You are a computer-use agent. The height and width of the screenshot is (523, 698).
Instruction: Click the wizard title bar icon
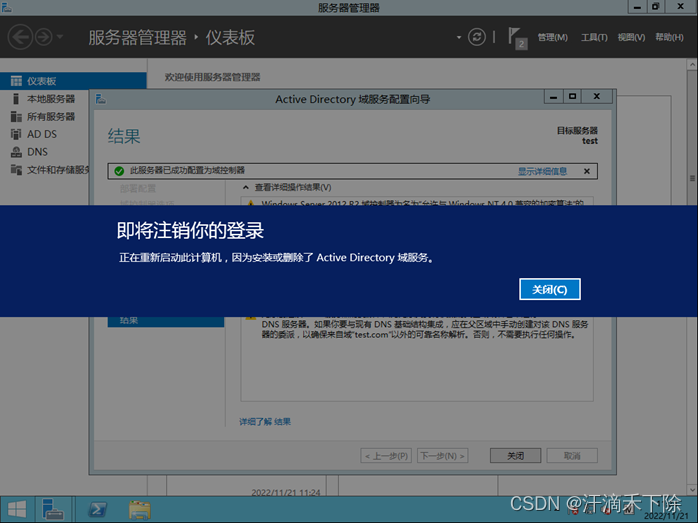[101, 99]
